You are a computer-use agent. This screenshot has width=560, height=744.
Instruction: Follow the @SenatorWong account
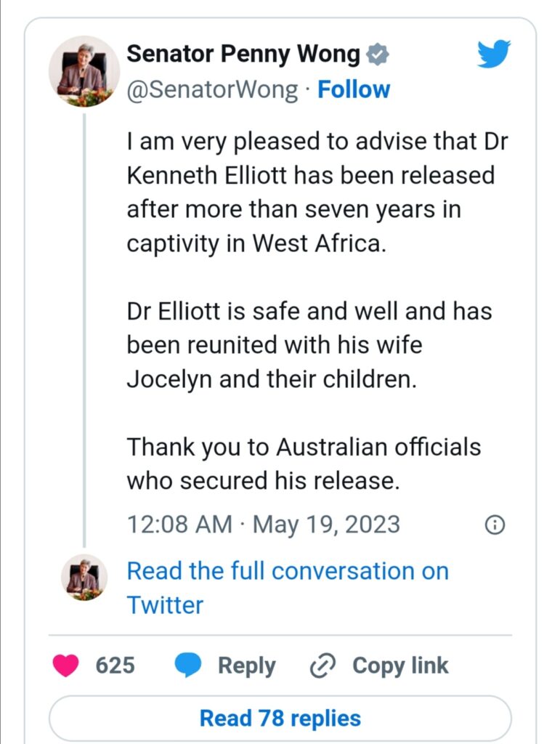(x=354, y=89)
